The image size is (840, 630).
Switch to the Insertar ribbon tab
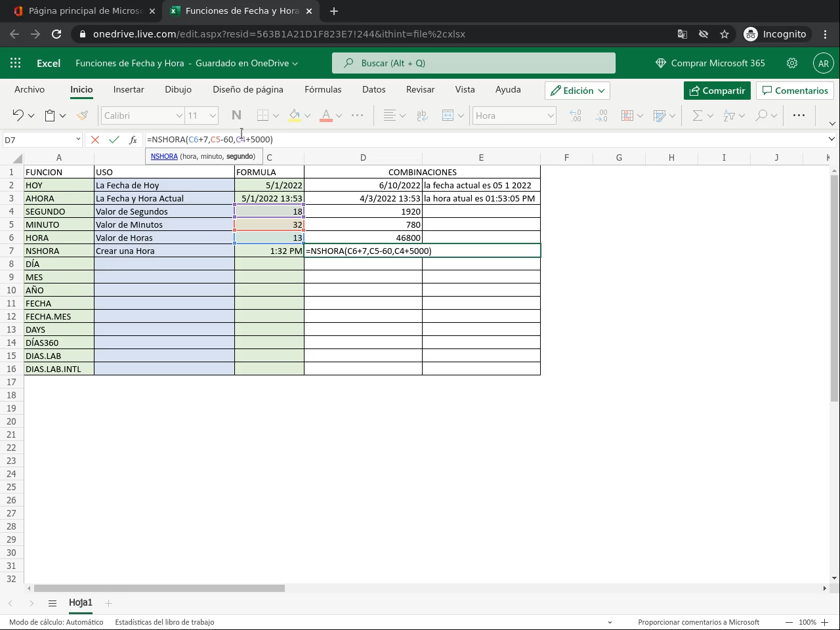129,89
